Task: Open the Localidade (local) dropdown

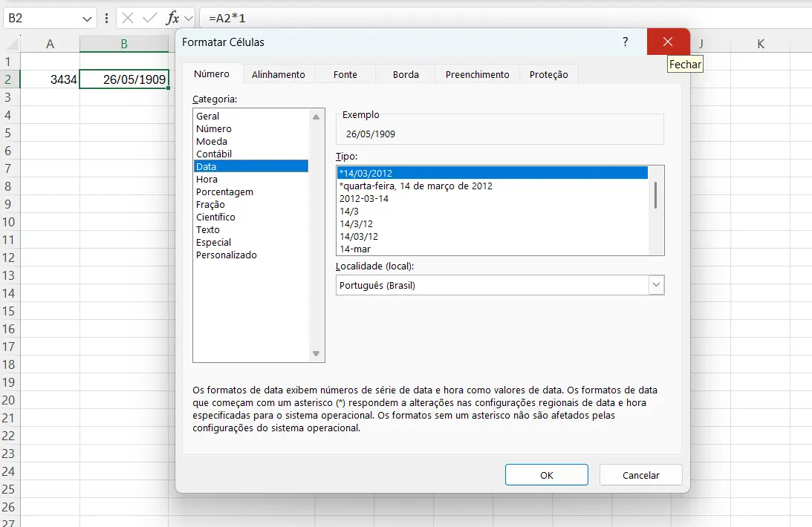Action: (655, 285)
